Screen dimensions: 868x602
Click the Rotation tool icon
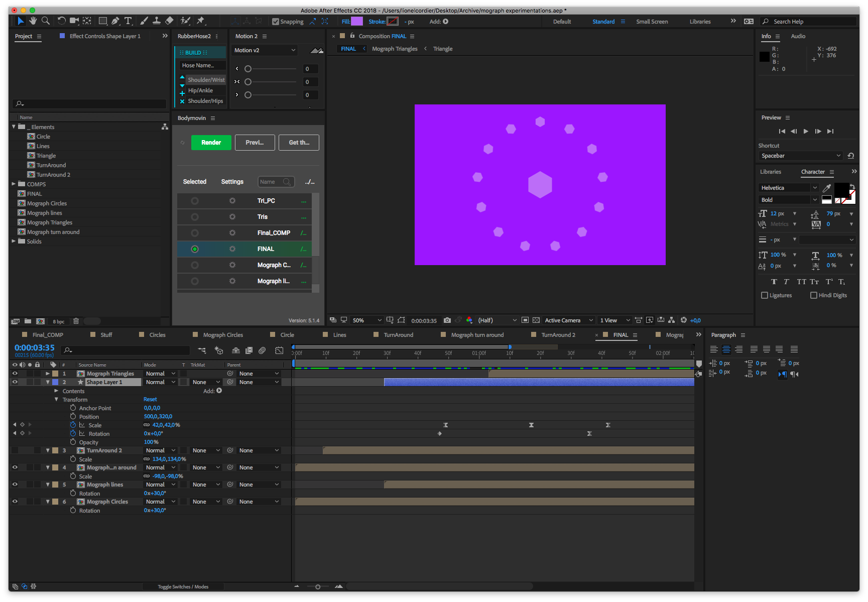point(61,21)
